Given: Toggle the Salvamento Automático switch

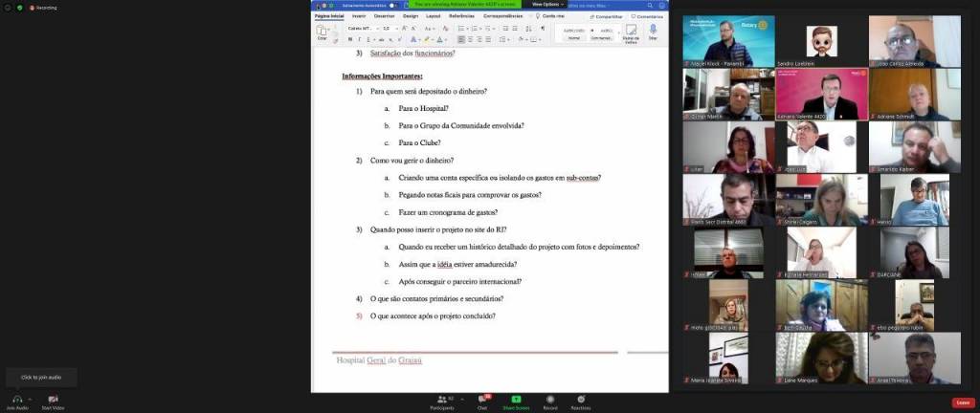Looking at the screenshot, I should tap(392, 5).
